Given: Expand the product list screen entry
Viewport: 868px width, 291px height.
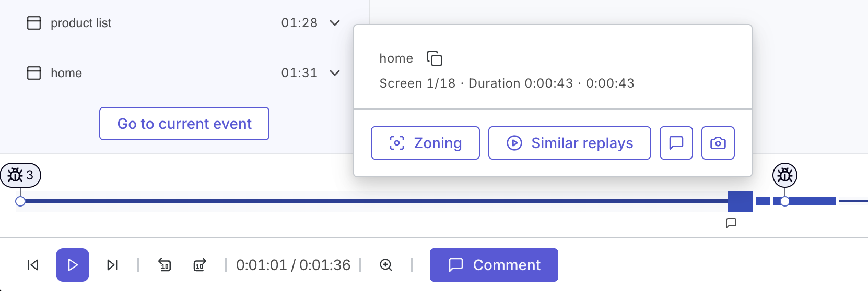Looking at the screenshot, I should (x=335, y=23).
